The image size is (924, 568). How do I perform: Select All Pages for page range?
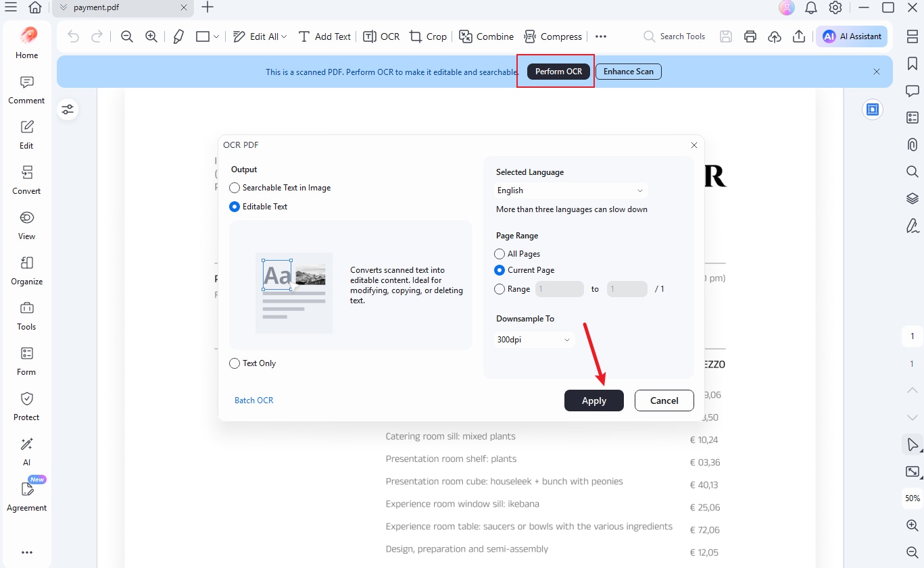[518, 254]
